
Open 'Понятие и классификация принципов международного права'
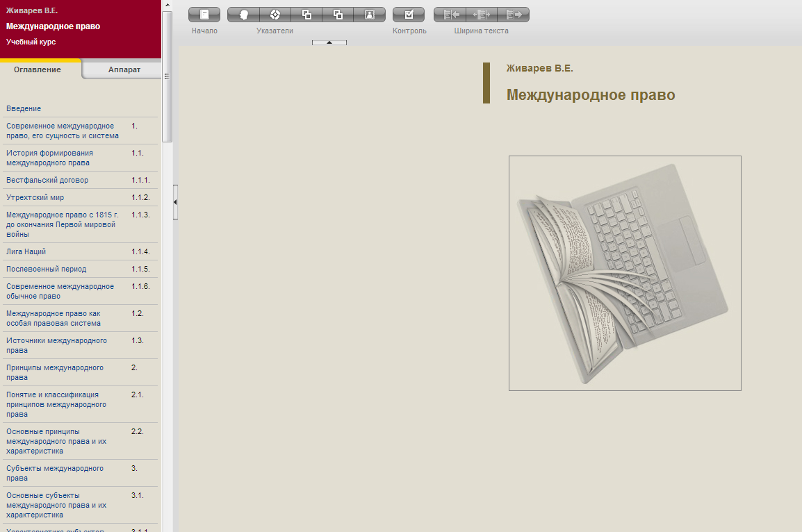[x=56, y=404]
